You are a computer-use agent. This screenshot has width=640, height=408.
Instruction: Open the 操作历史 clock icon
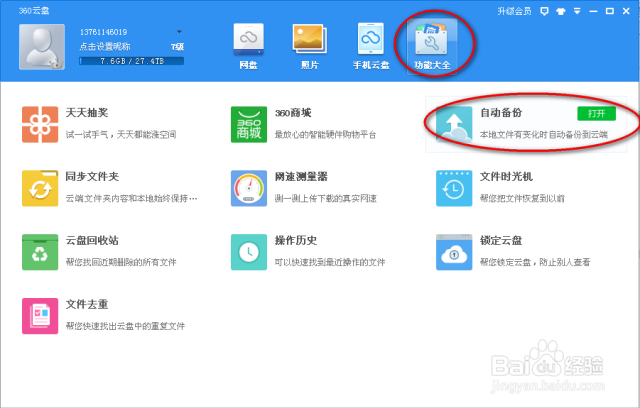(249, 252)
